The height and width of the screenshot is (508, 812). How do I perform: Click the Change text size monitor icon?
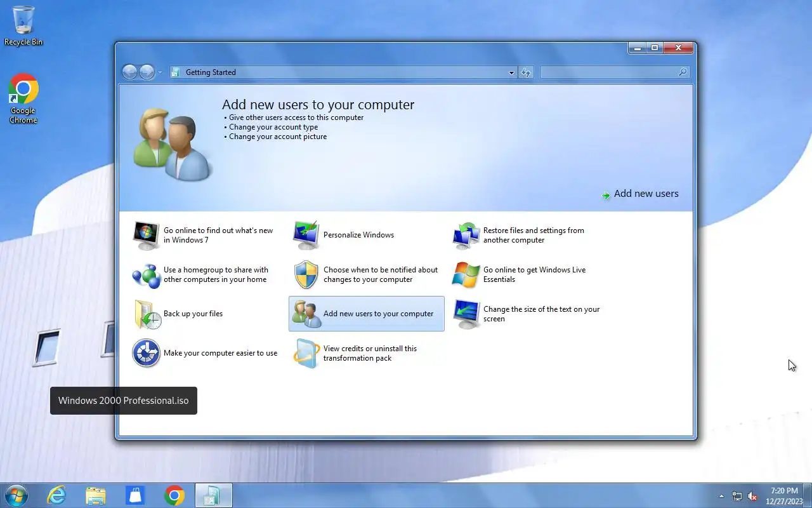(466, 314)
